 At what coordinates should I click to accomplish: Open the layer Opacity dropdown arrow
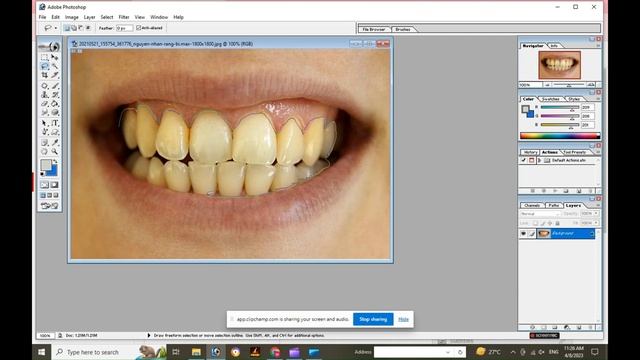596,213
